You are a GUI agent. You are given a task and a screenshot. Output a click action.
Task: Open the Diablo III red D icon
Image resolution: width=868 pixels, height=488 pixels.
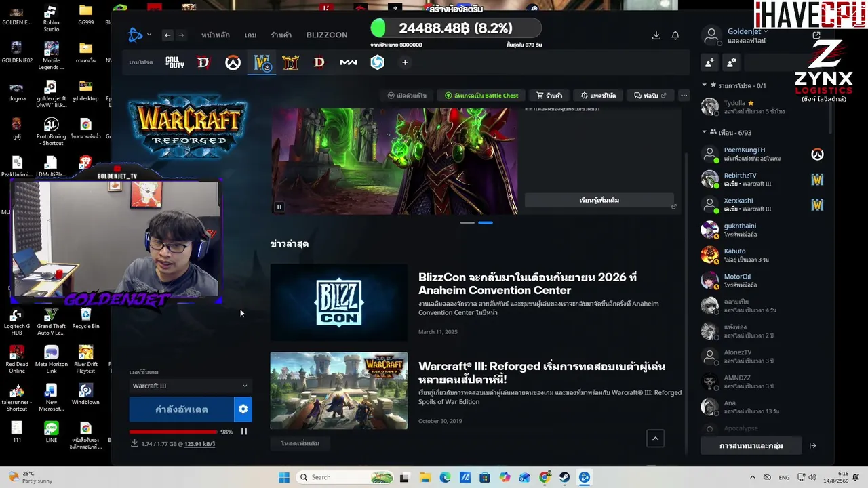319,62
